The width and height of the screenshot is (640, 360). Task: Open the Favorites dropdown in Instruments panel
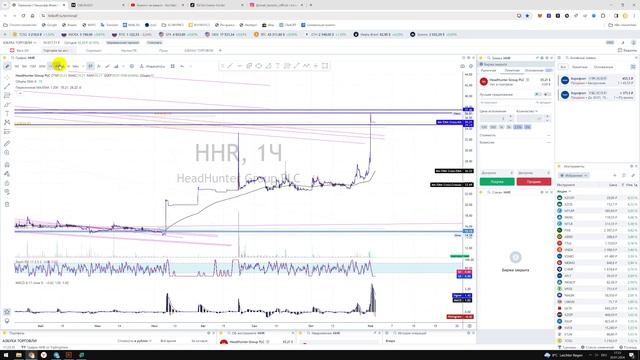point(574,176)
